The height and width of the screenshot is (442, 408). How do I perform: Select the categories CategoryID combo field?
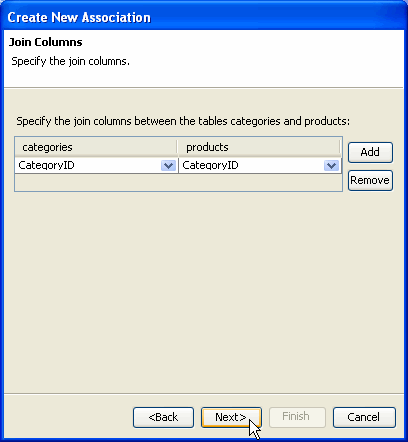point(96,165)
